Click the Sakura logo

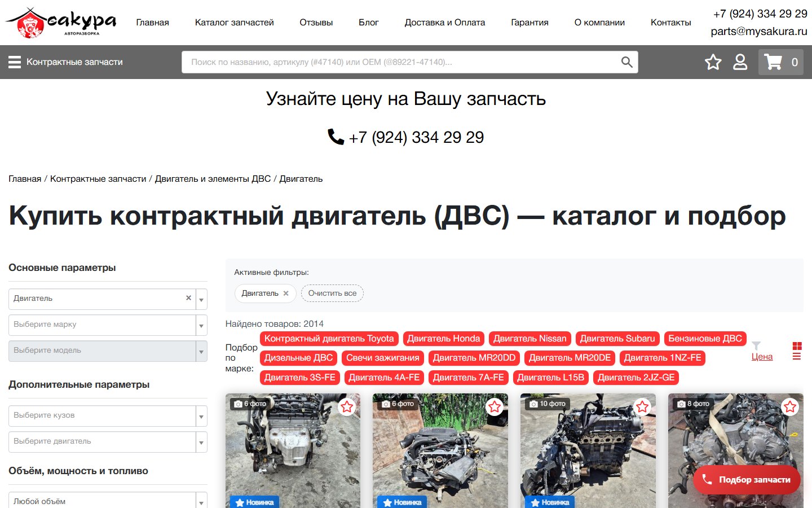pyautogui.click(x=61, y=23)
